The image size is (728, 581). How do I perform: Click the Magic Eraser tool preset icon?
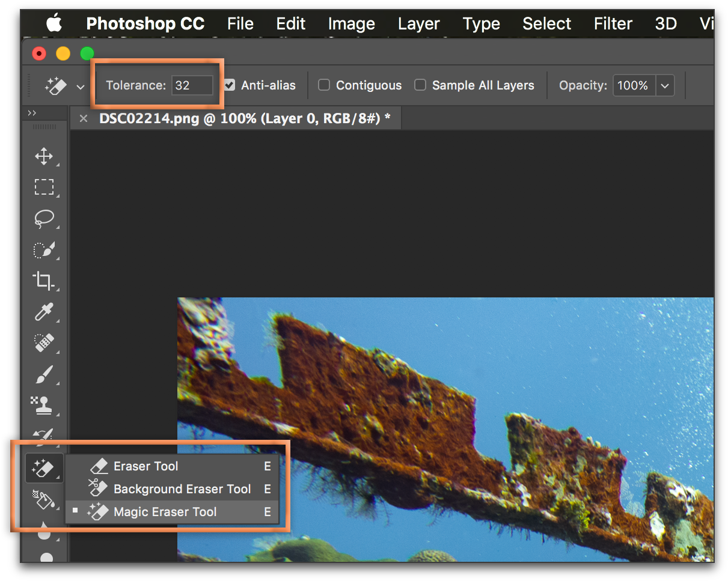[x=55, y=86]
